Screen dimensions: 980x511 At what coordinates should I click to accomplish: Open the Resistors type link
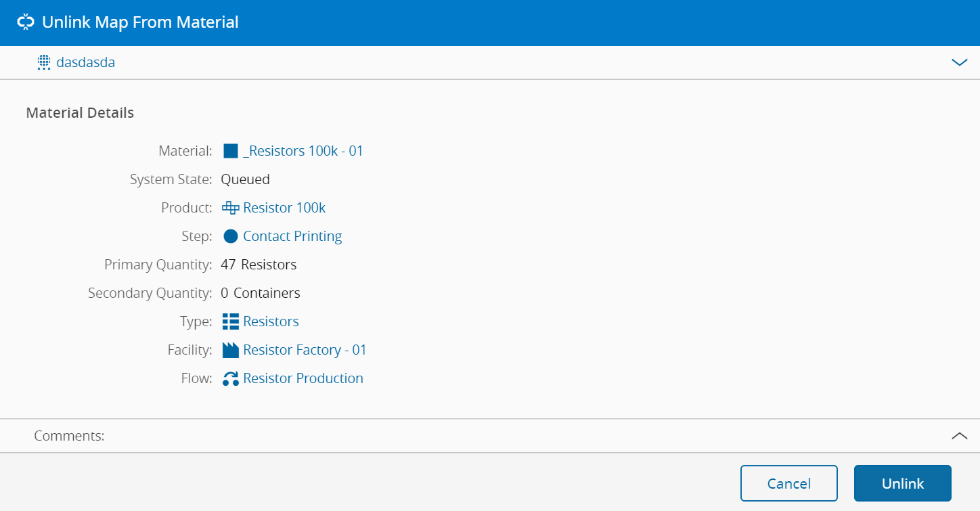coord(271,321)
